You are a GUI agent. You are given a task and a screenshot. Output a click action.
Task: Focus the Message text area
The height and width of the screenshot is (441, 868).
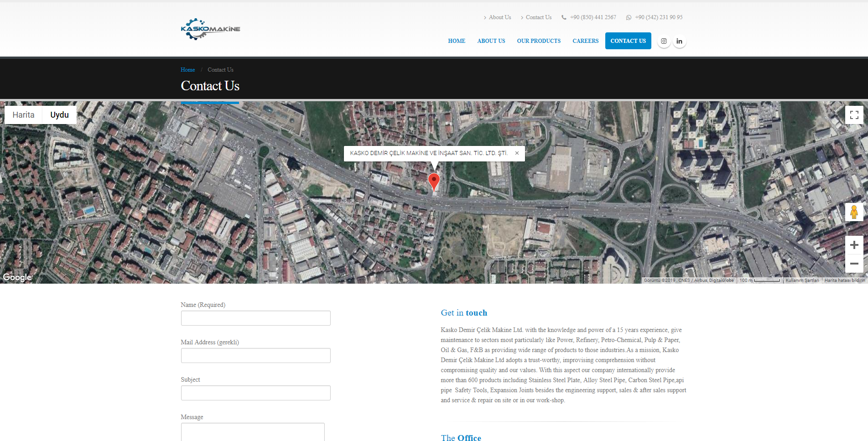click(253, 432)
